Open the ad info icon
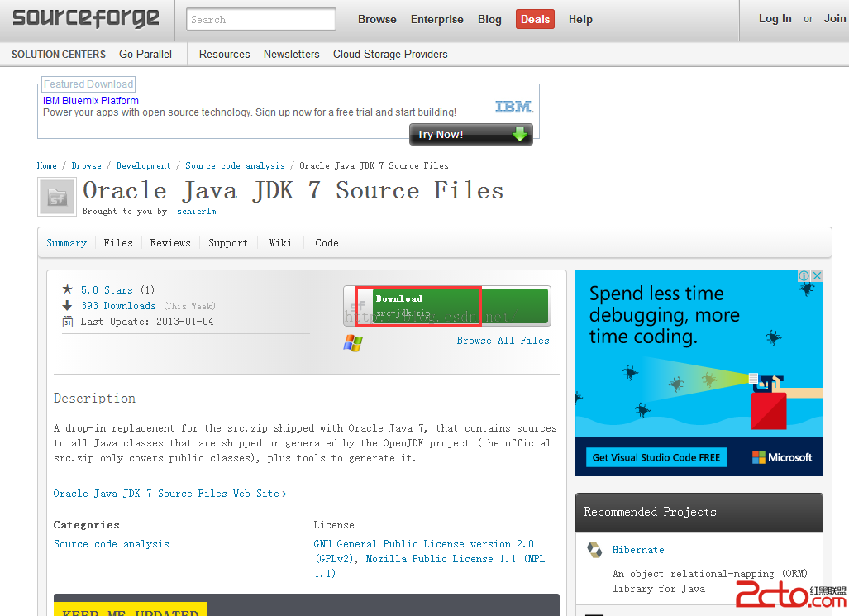 pos(804,275)
